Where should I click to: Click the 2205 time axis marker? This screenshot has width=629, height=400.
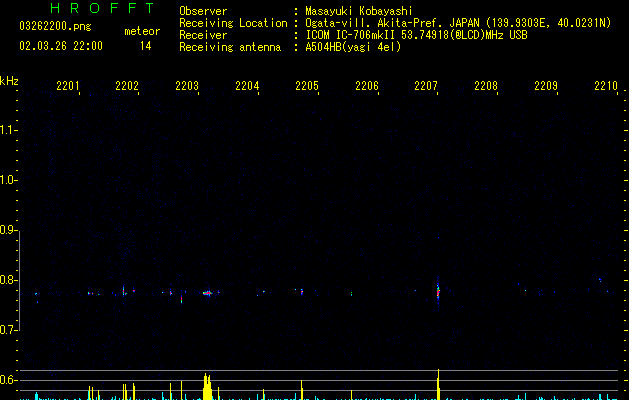pyautogui.click(x=307, y=86)
